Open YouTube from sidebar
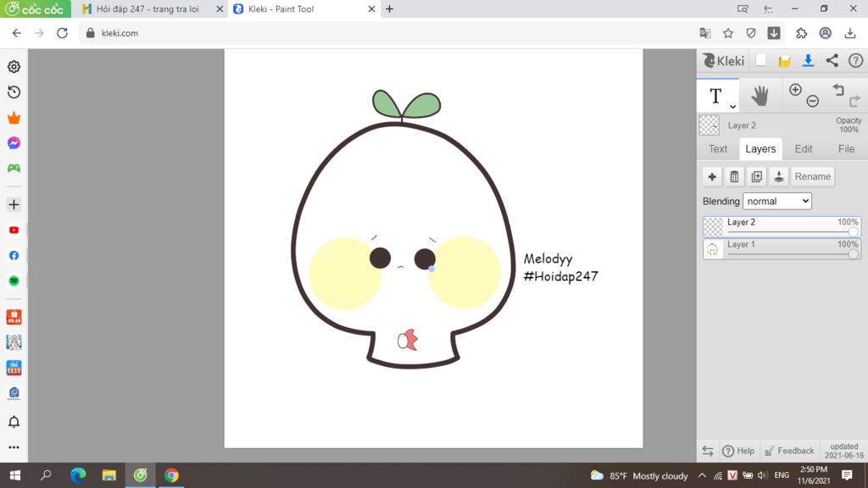This screenshot has height=488, width=868. point(14,230)
